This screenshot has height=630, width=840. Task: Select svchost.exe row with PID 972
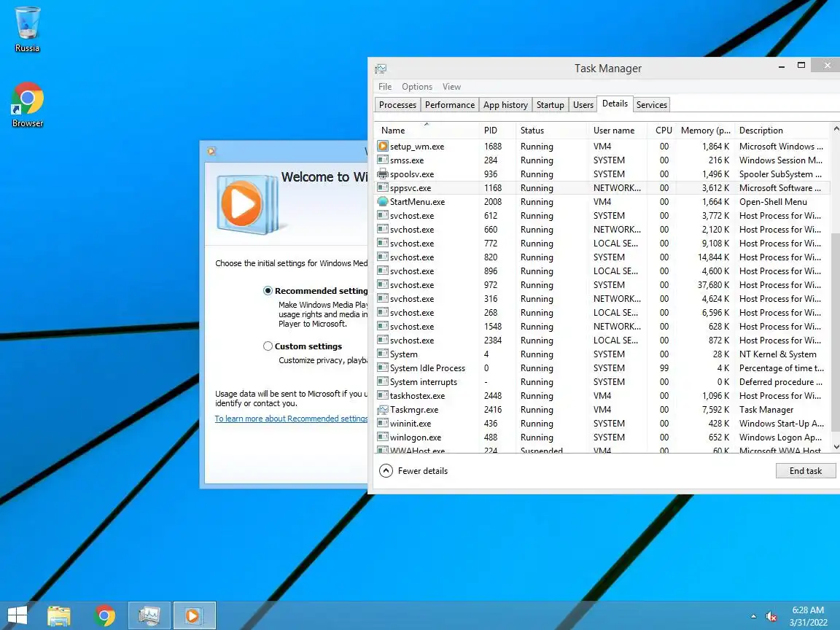[602, 284]
